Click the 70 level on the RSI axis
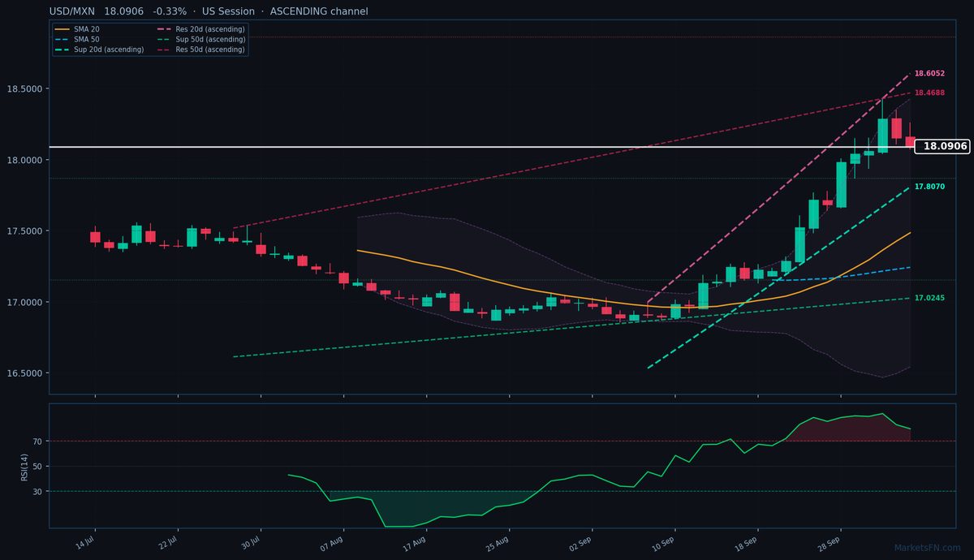974x560 pixels. tap(37, 442)
